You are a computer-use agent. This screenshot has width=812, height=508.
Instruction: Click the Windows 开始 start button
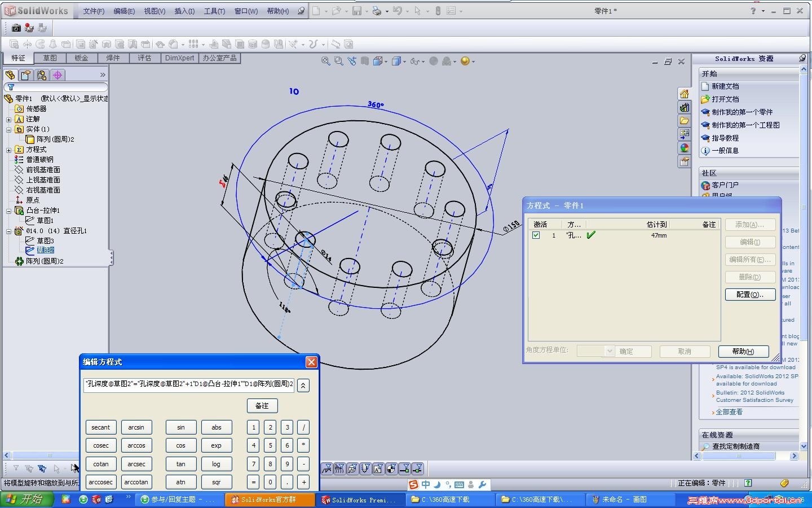coord(28,500)
